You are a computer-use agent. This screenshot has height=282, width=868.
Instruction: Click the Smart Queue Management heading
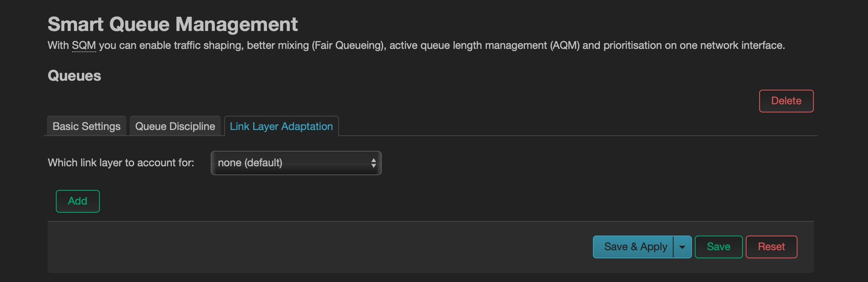[173, 24]
